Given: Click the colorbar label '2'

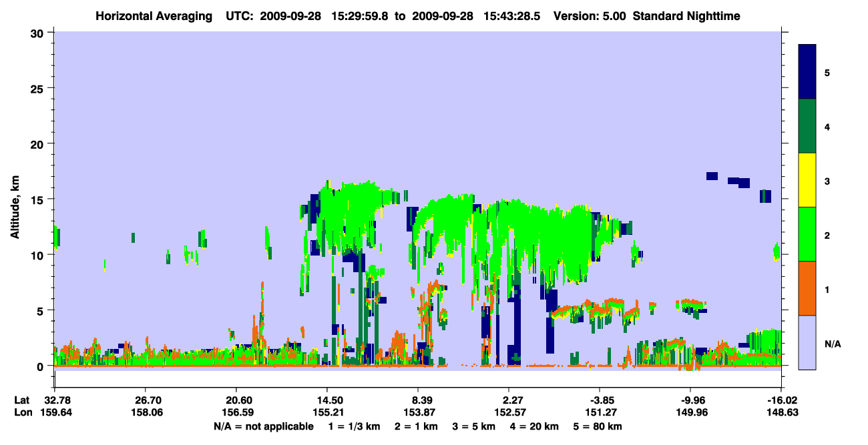Looking at the screenshot, I should pos(827,235).
